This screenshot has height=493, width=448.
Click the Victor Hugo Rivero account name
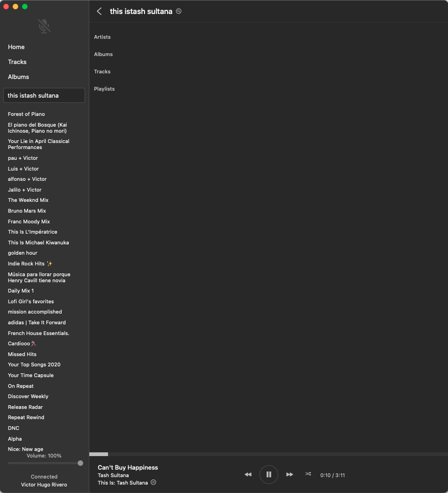pyautogui.click(x=44, y=485)
